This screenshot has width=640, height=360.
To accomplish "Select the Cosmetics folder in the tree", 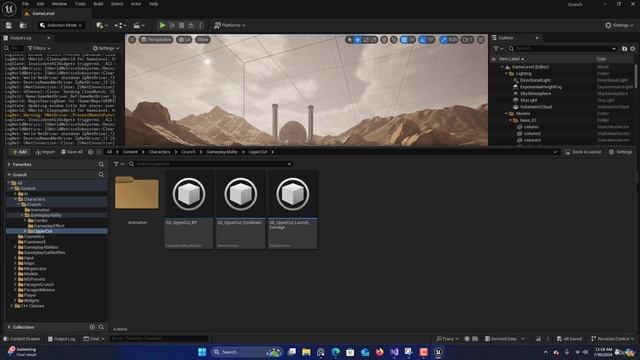I will click(x=34, y=237).
